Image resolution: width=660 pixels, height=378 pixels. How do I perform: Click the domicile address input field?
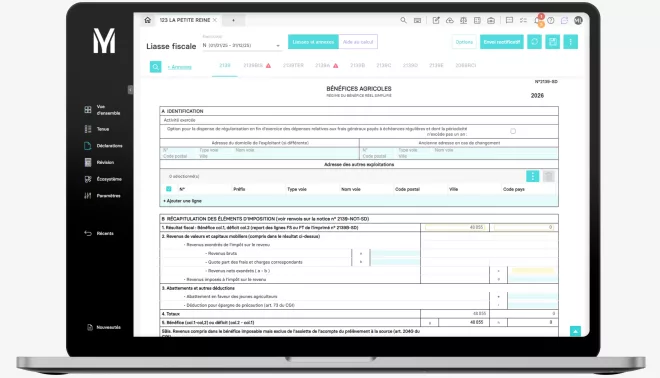259,153
